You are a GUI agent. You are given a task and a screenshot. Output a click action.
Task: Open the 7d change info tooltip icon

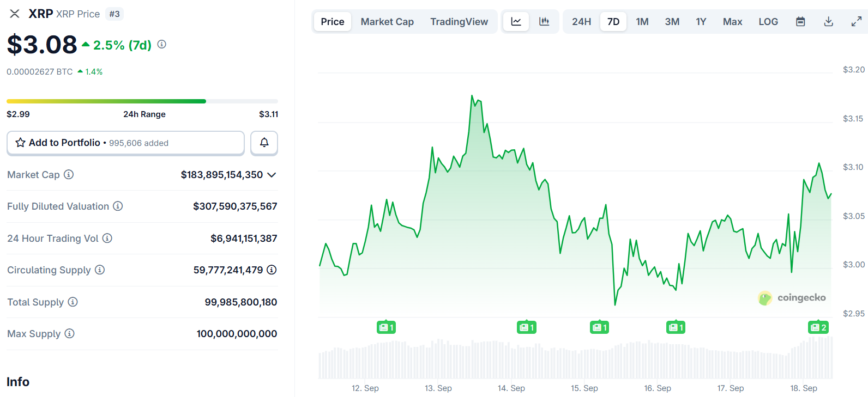pos(162,45)
